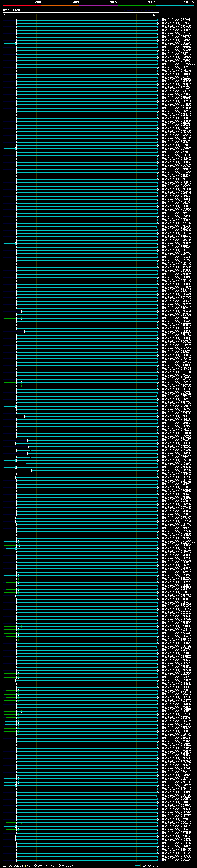Select hit label UniRef100_P25858
Viewport: 197px width, 868px height.
click(177, 94)
